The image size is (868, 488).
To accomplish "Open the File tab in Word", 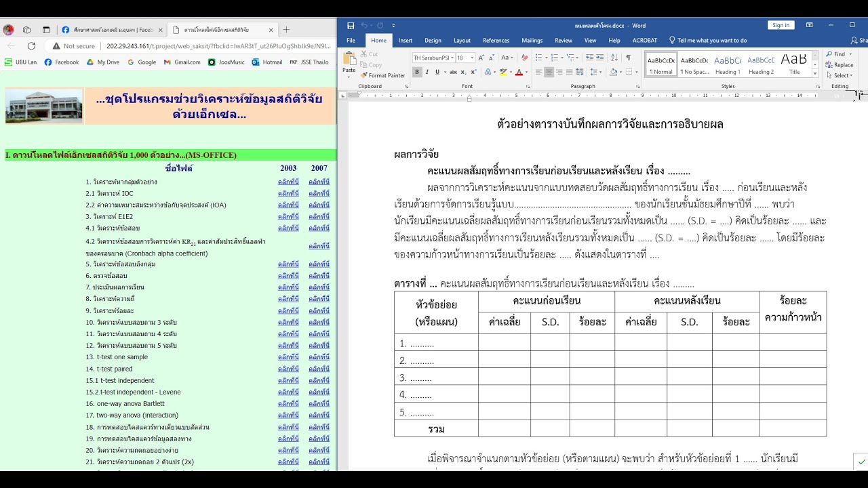I will click(351, 40).
